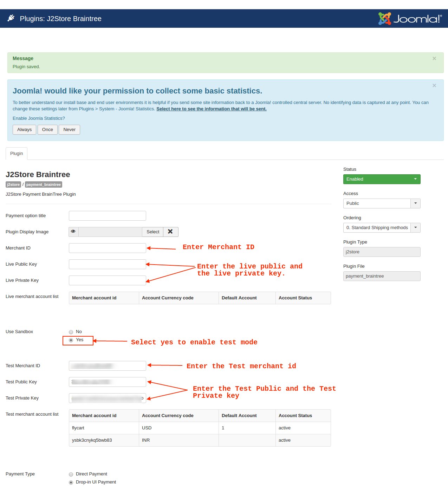
Task: Close the Joomla statistics notice
Action: pos(434,86)
